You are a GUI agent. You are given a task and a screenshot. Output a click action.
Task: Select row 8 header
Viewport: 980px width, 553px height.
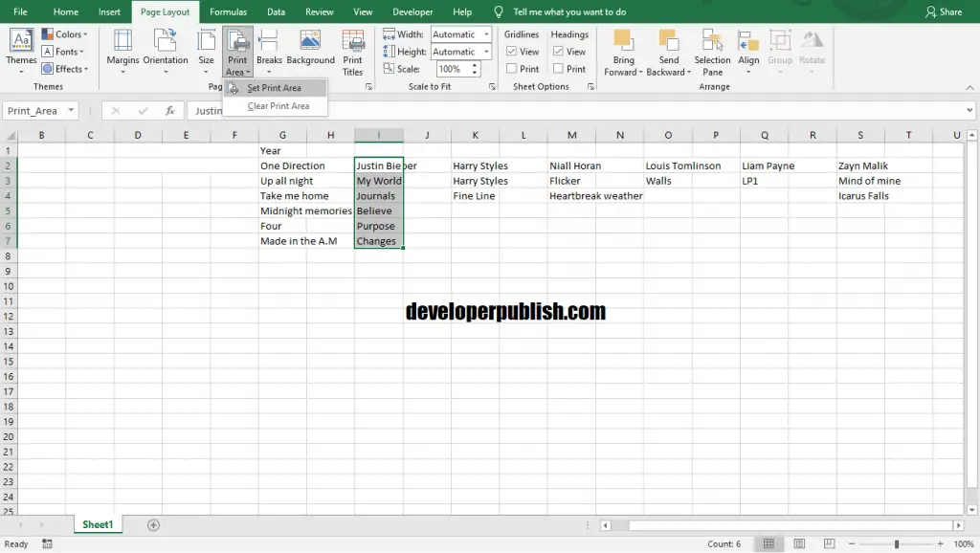[x=8, y=256]
